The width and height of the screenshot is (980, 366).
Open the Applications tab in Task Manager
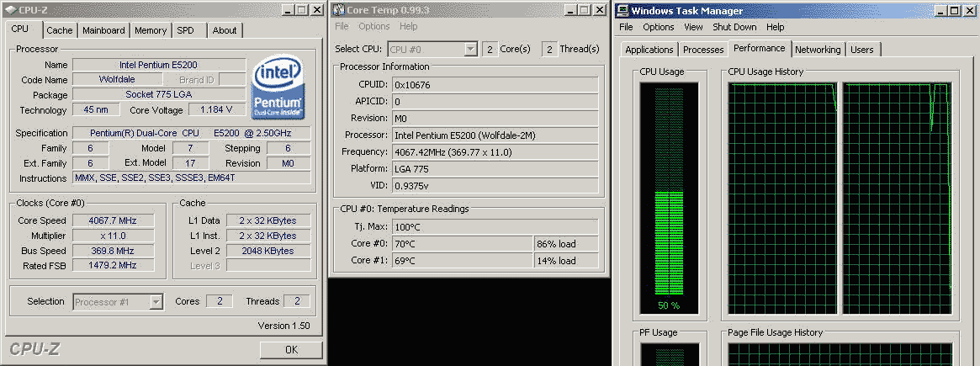point(649,50)
